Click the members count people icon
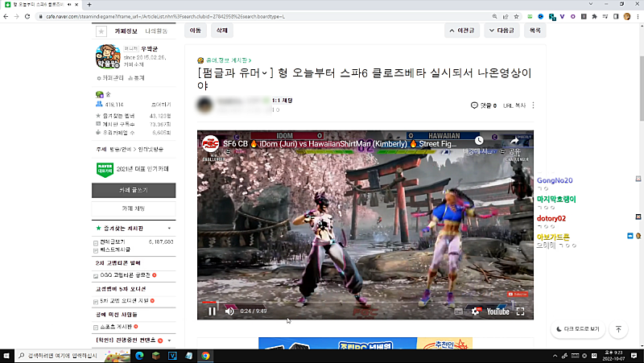Screen dimensions: 644x363 click(99, 105)
